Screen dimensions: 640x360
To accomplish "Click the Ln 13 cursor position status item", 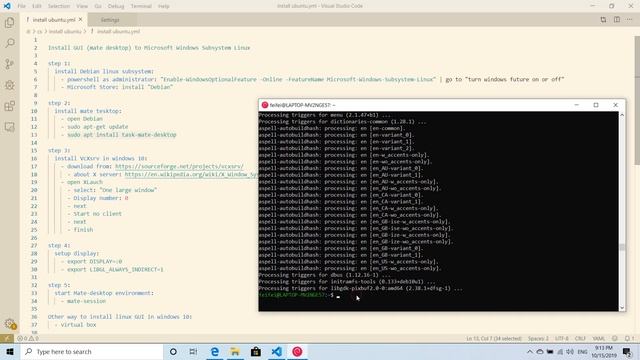I will tap(494, 338).
